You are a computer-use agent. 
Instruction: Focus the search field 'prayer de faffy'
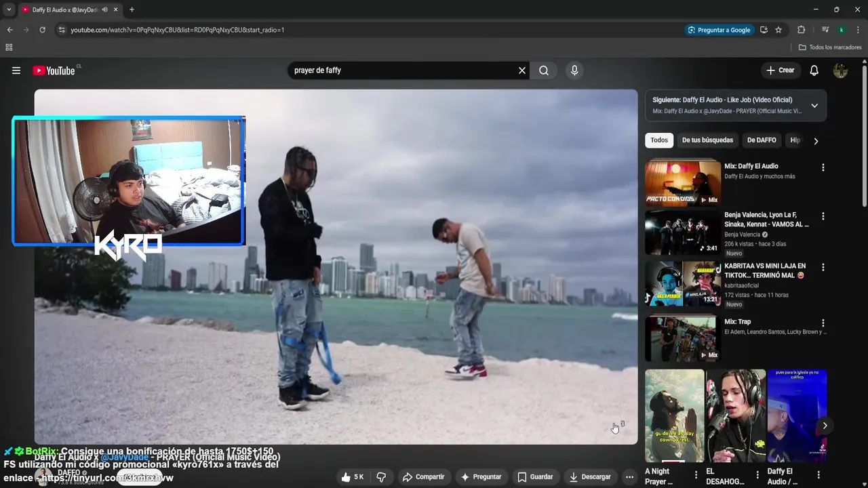click(x=403, y=70)
